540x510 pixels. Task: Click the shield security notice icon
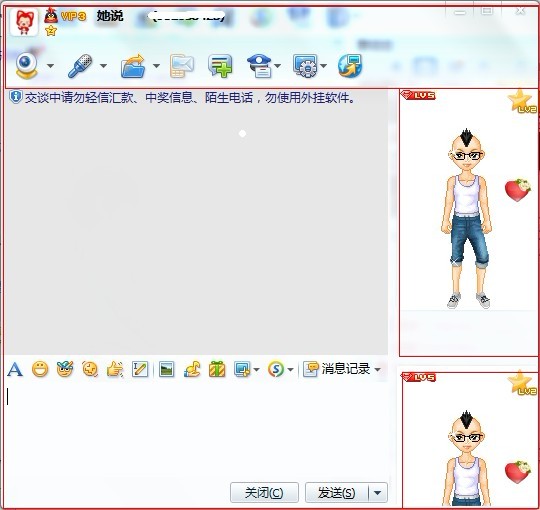(x=15, y=97)
